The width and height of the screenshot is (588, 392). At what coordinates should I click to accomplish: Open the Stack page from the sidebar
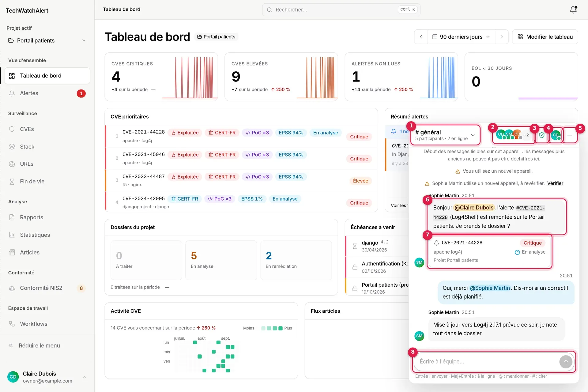coord(47,147)
